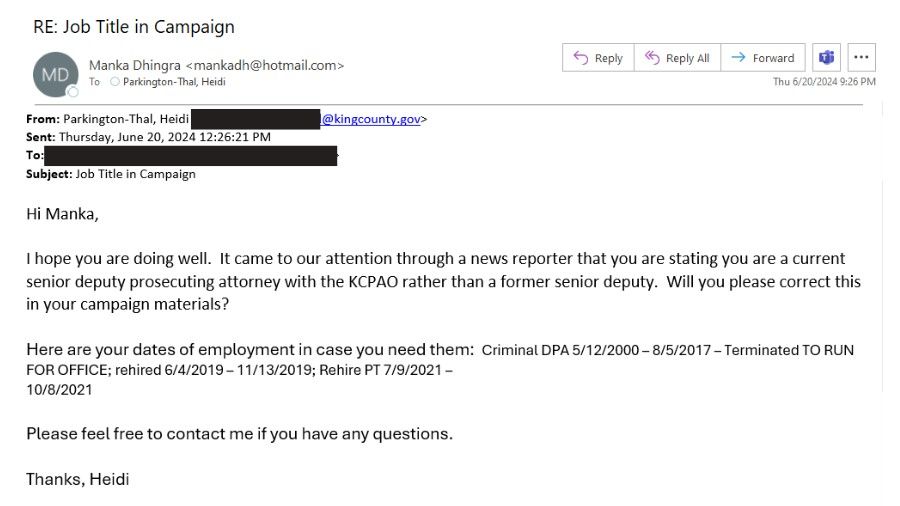The image size is (900, 506).
Task: Click the Subject line in quoted header
Action: pos(111,174)
